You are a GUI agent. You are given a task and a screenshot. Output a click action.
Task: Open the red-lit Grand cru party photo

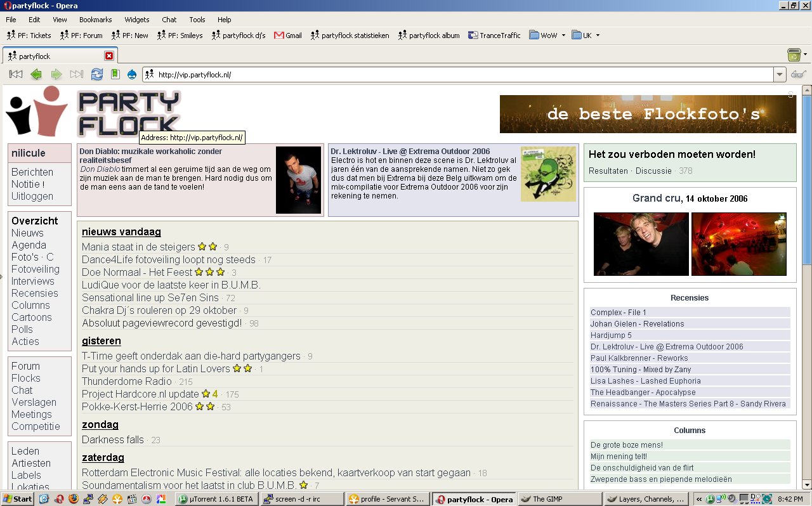[738, 244]
